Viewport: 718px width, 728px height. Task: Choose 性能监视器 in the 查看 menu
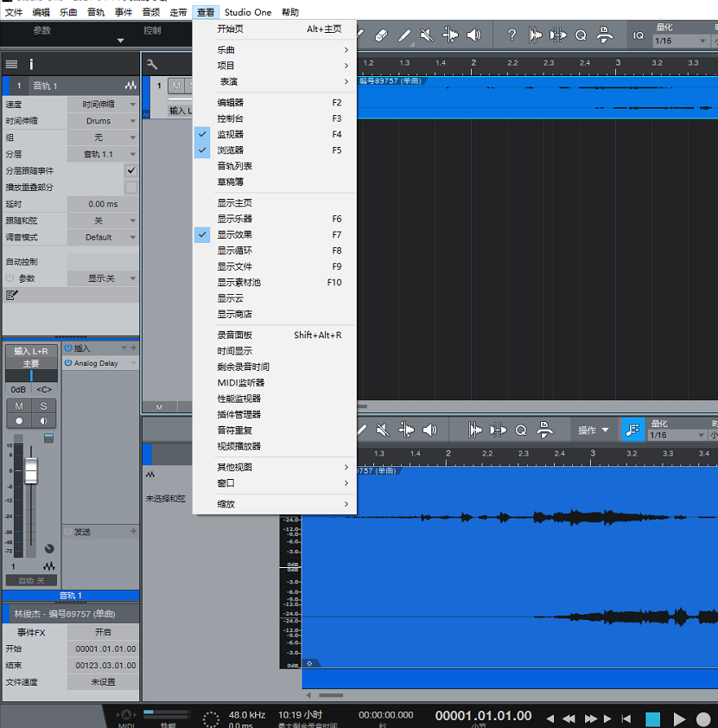tap(275, 399)
